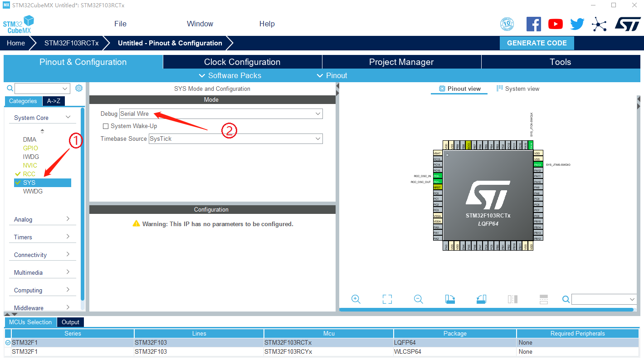
Task: Click the peripheral search magnifier icon
Action: tap(10, 88)
